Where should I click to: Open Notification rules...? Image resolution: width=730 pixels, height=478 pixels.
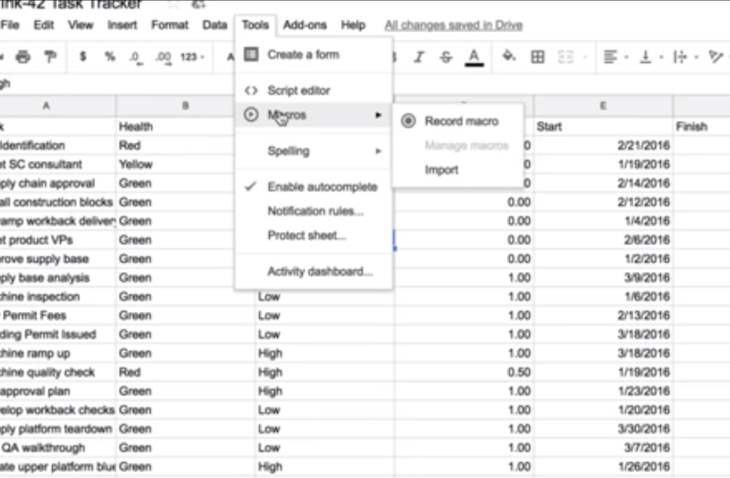(315, 211)
